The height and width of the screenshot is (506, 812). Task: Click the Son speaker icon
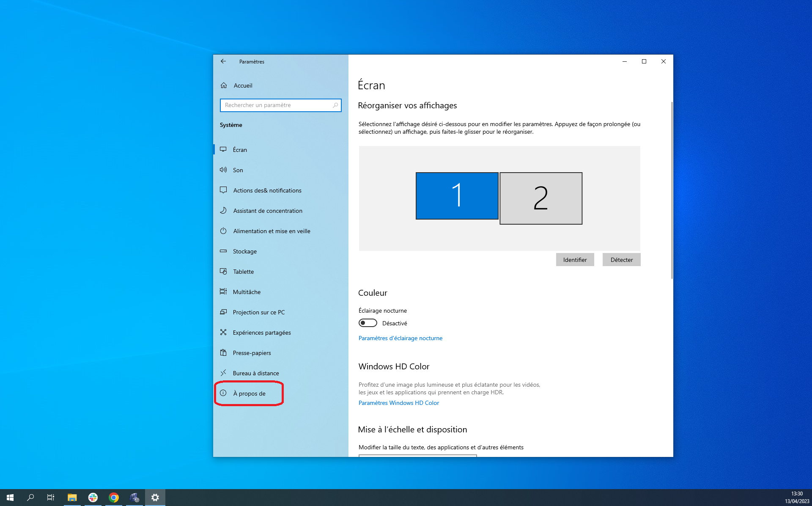click(x=223, y=170)
